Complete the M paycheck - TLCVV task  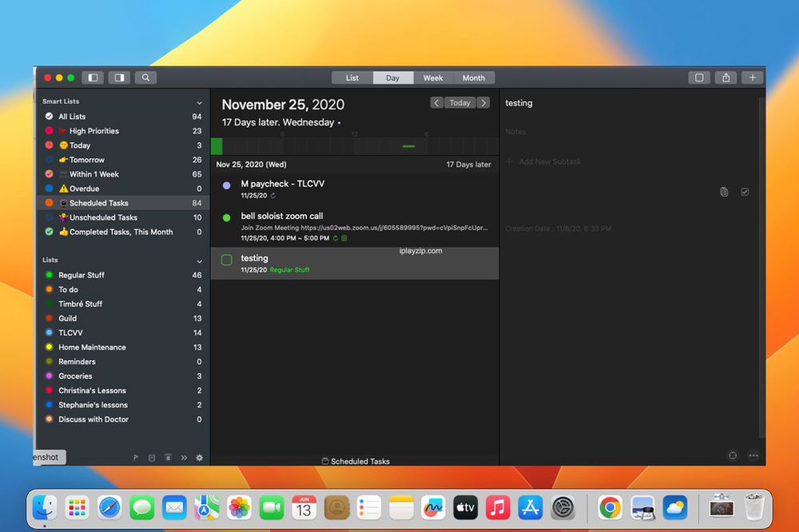(227, 185)
